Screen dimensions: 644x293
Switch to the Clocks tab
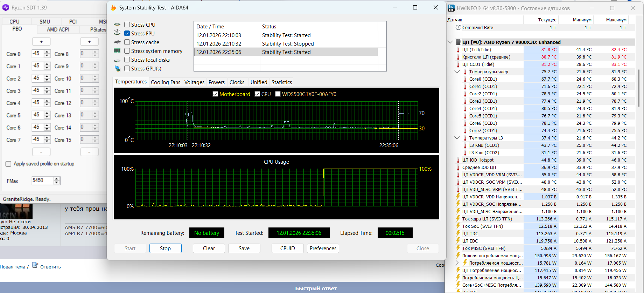[237, 82]
